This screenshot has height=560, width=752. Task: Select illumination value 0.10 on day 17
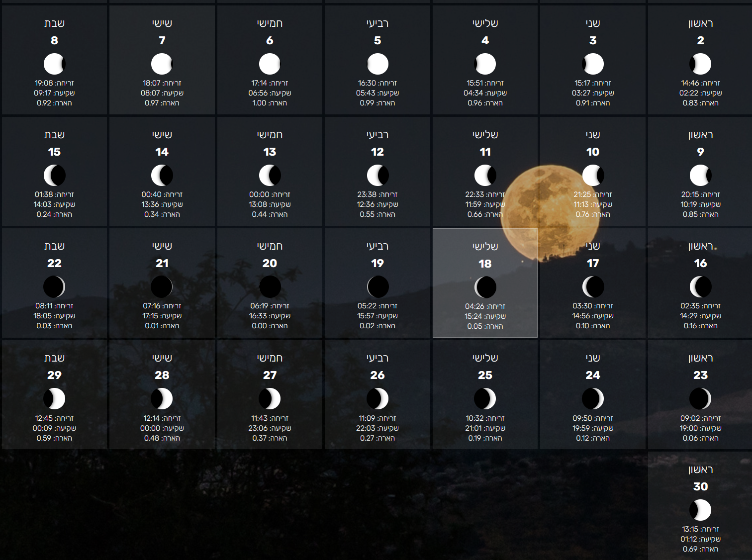coord(582,326)
